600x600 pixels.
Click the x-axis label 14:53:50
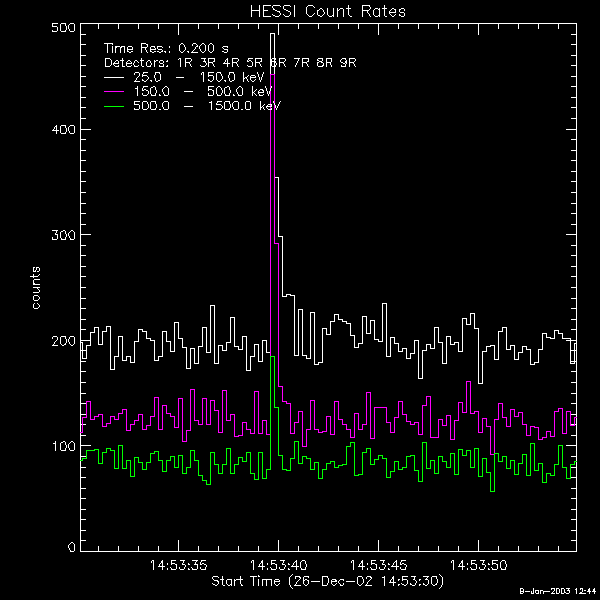[x=479, y=565]
